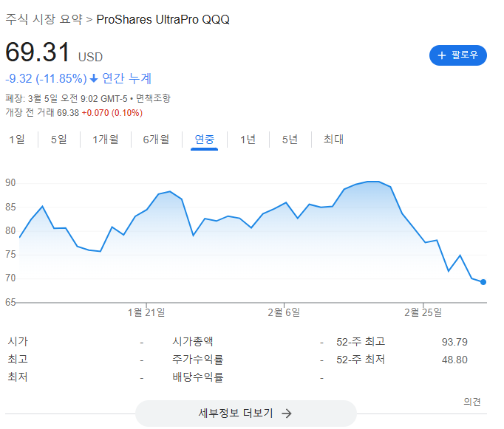Viewport: 504px width, 429px height.
Task: Click the 배당수익률 label
Action: pyautogui.click(x=197, y=377)
